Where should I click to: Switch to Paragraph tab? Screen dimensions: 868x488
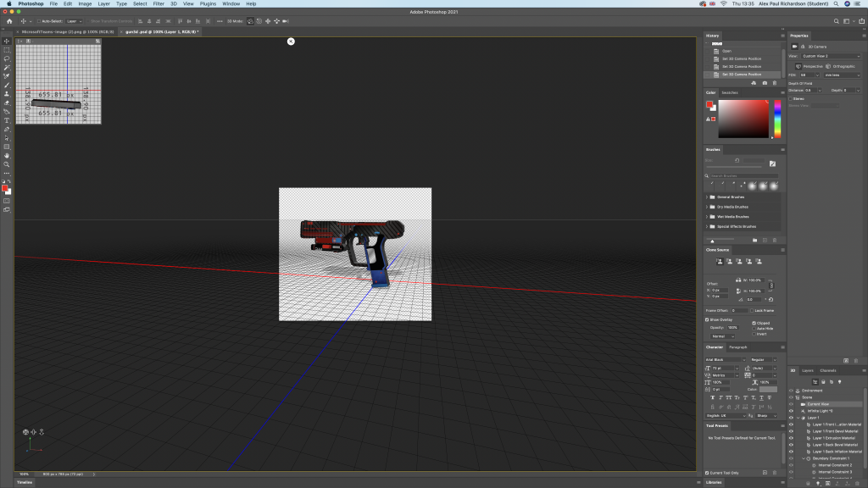pyautogui.click(x=738, y=347)
